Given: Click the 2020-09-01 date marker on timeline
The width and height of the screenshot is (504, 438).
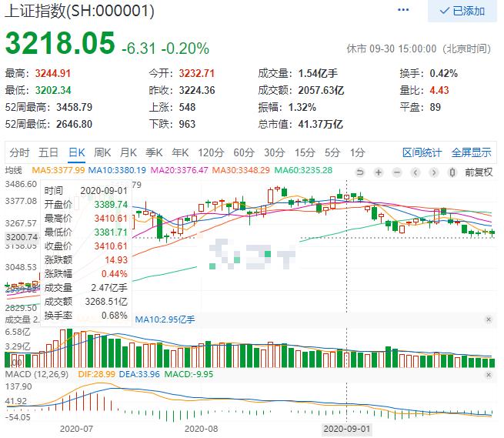Looking at the screenshot, I should click(x=346, y=427).
